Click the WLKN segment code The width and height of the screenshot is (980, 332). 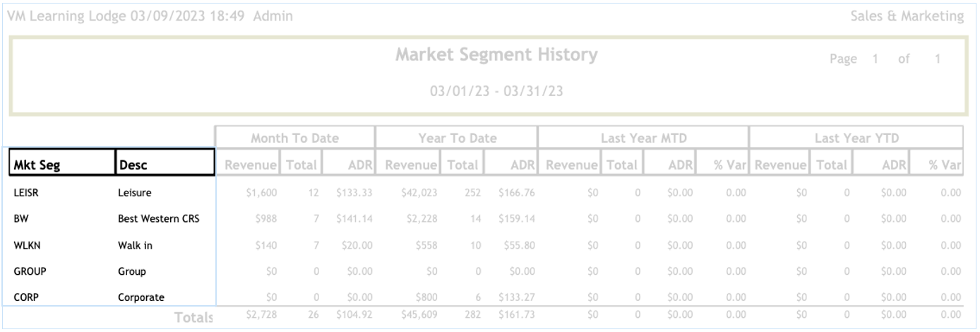[25, 245]
